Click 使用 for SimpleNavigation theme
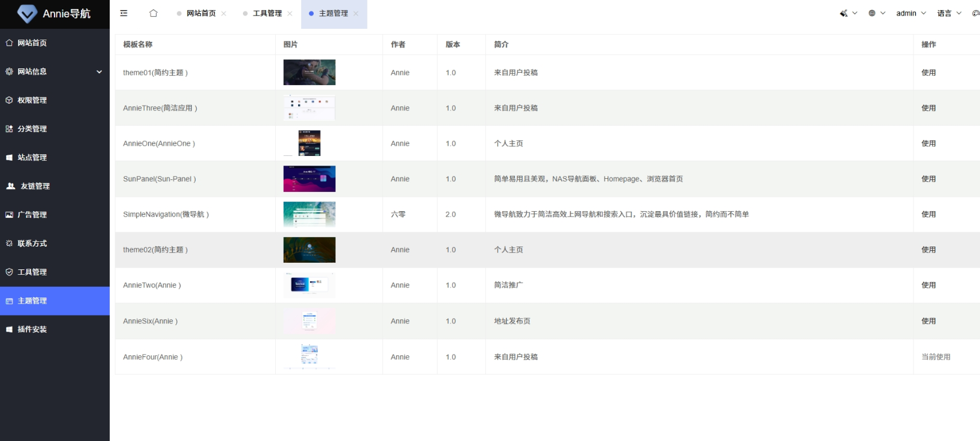The image size is (980, 441). coord(928,214)
